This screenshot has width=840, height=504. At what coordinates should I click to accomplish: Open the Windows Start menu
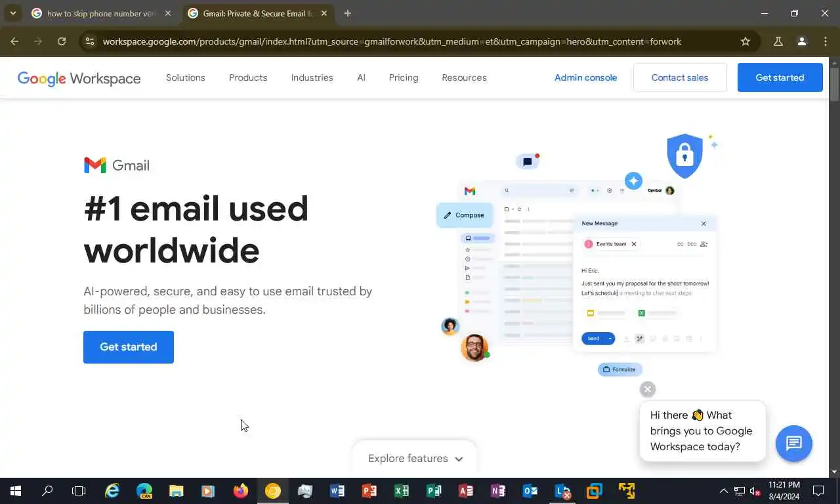(x=16, y=491)
